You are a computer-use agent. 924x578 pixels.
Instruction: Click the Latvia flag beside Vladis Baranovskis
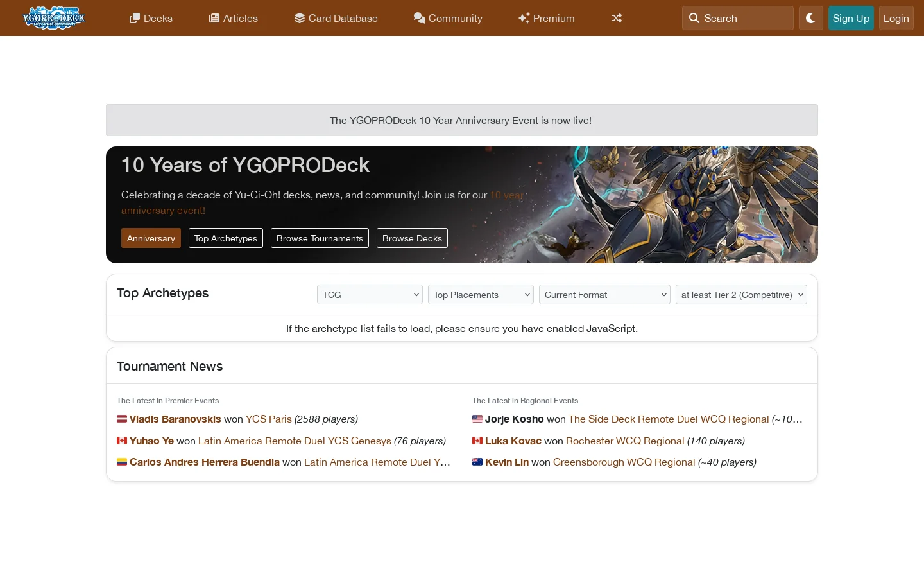tap(122, 419)
